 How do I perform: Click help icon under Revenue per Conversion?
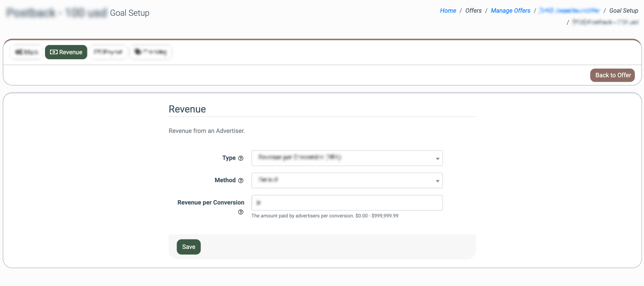(241, 212)
